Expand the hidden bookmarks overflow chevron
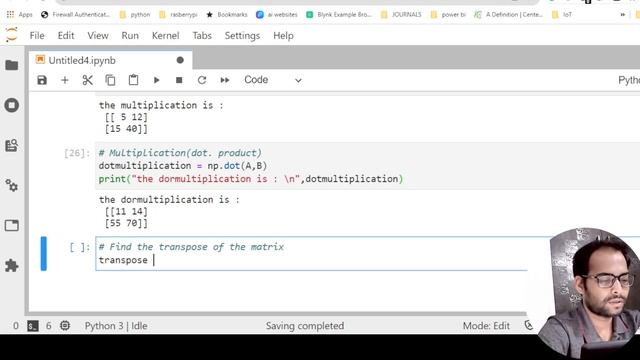 coord(622,14)
